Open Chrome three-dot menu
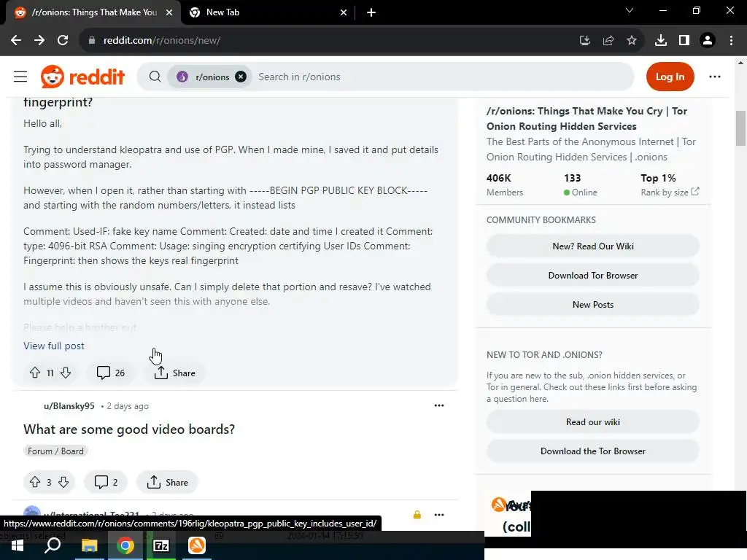This screenshot has width=747, height=560. [x=731, y=41]
